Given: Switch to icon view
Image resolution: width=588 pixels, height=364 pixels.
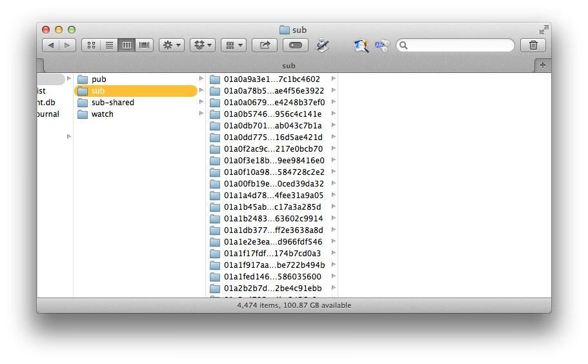Looking at the screenshot, I should point(91,45).
